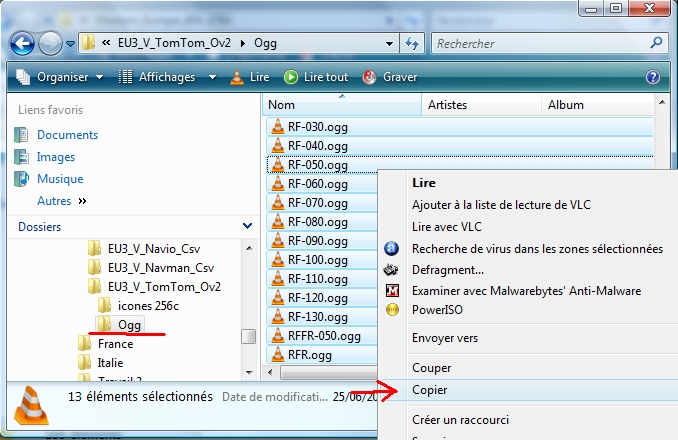Select file RF-090.ogg

pyautogui.click(x=317, y=241)
